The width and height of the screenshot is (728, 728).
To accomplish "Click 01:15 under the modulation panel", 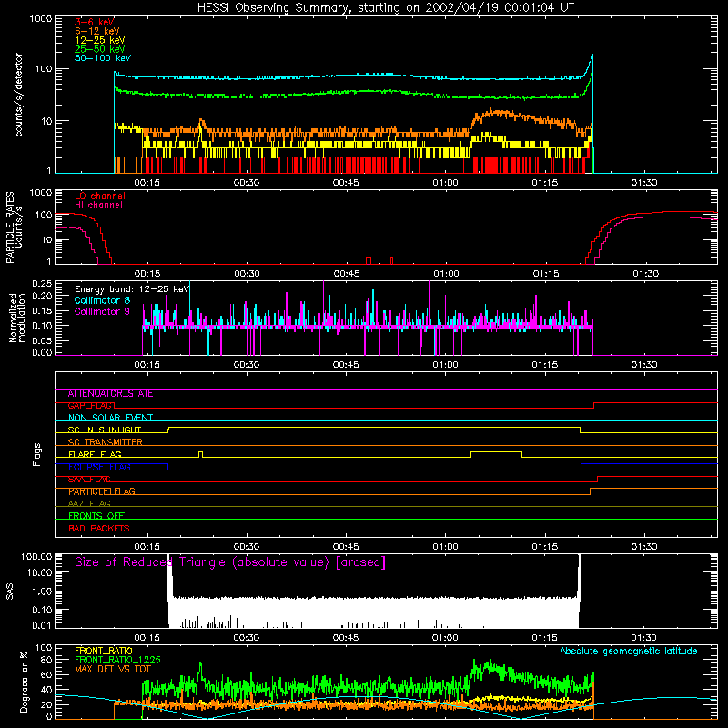I will (545, 365).
